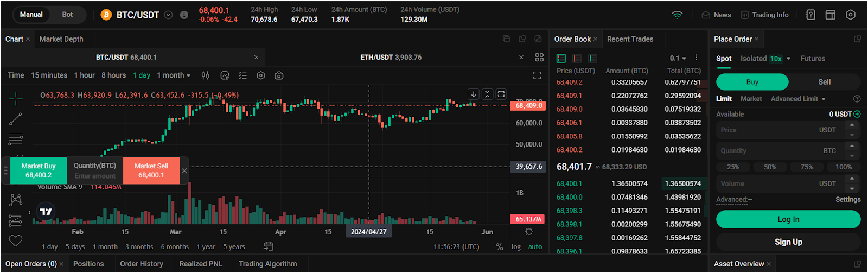Image resolution: width=868 pixels, height=273 pixels.
Task: Open the forecasting and measurement tools
Action: [16, 220]
